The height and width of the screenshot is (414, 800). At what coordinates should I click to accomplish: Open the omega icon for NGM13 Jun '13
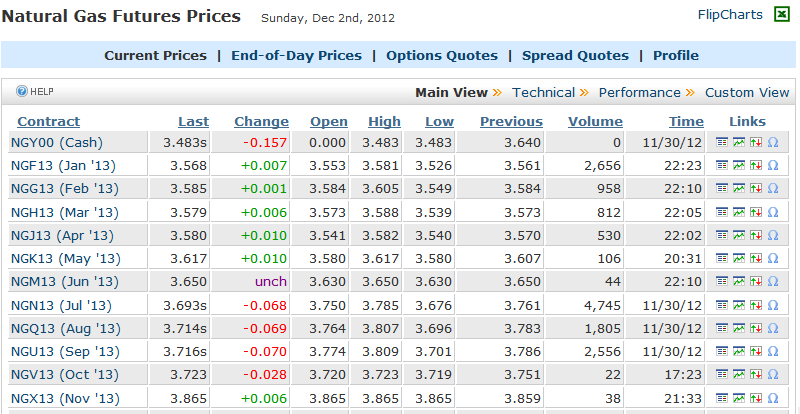[773, 282]
